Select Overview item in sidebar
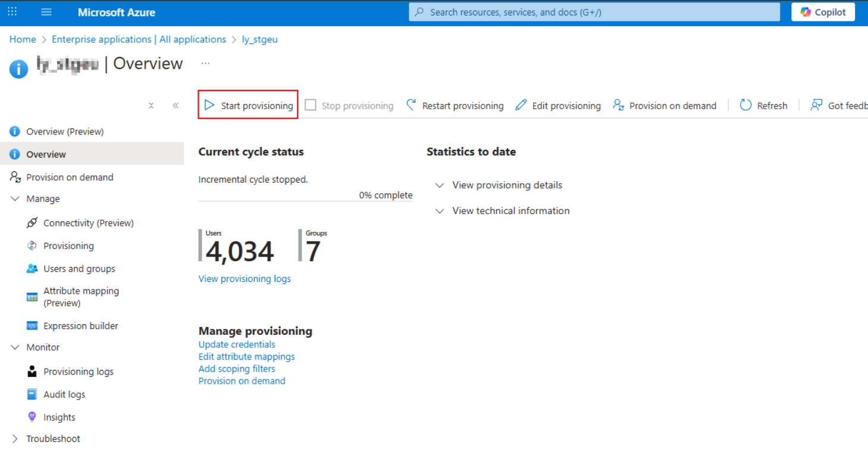This screenshot has width=868, height=449. tap(92, 154)
